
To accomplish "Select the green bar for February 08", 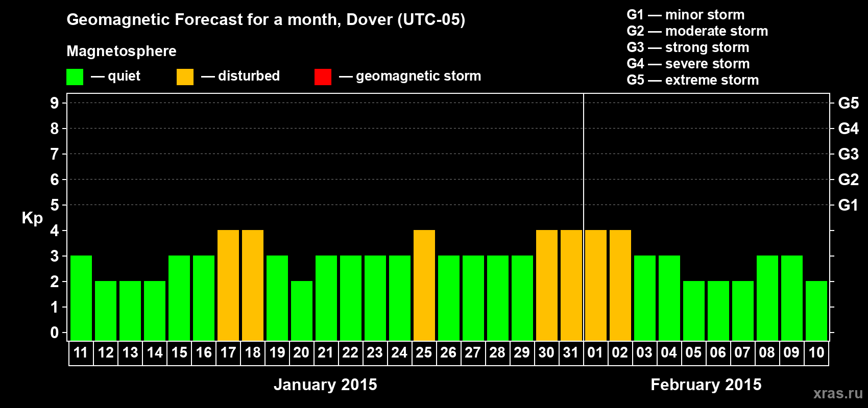I will click(767, 298).
